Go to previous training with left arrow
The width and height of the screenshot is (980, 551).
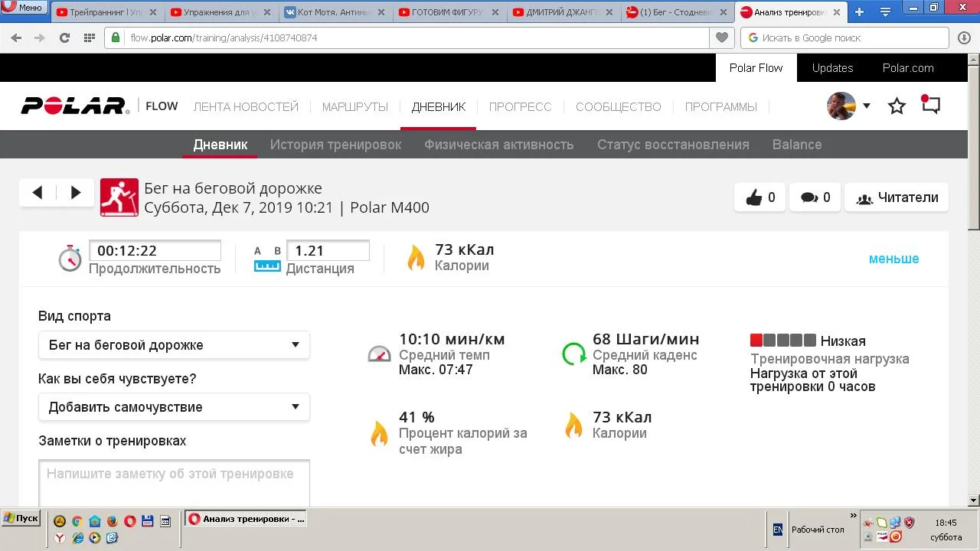[x=38, y=193]
